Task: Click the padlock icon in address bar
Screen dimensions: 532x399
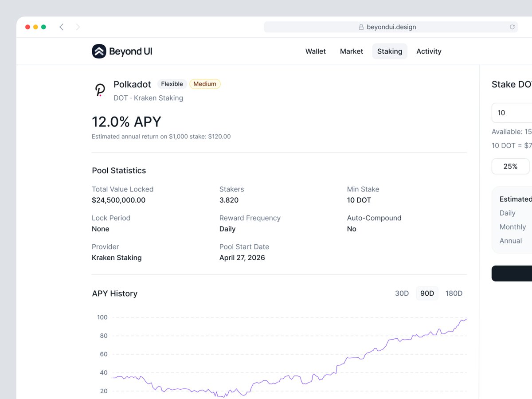Action: tap(361, 27)
